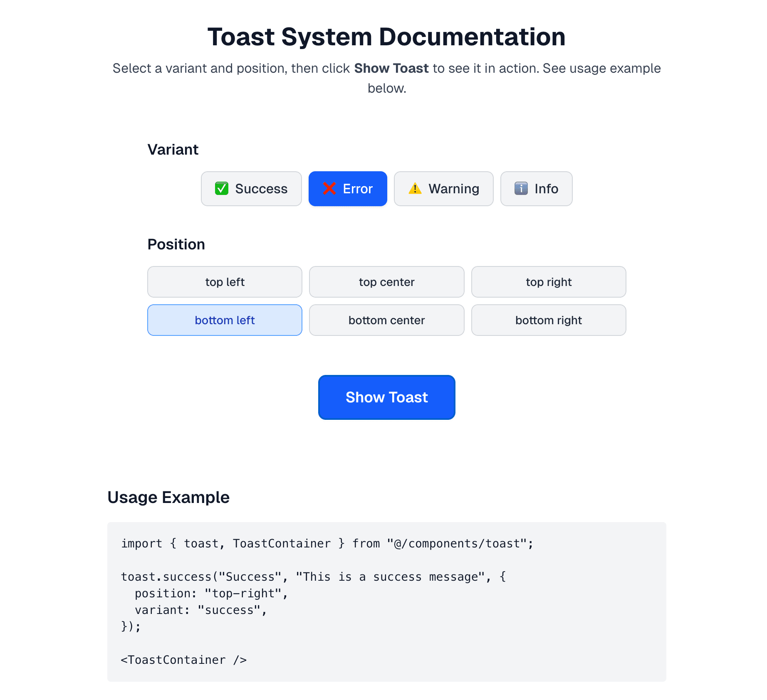Select the bottom left position
This screenshot has width=767, height=700.
coord(225,320)
